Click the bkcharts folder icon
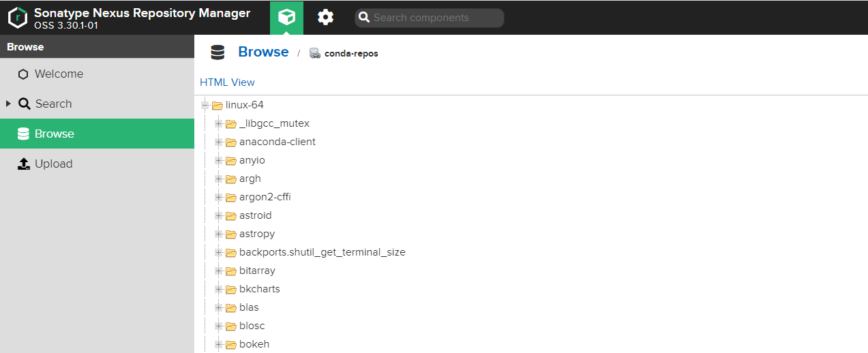868x353 pixels. pos(231,289)
